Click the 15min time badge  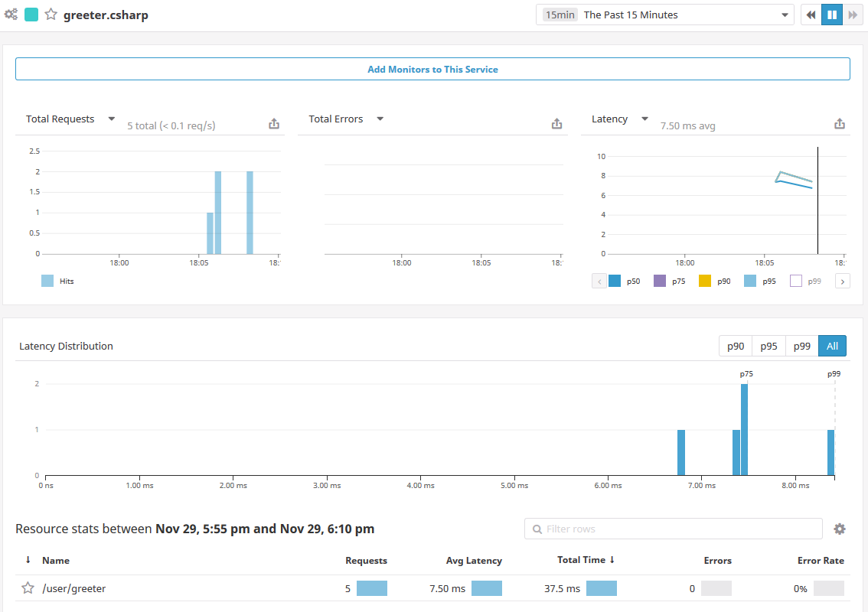[560, 15]
